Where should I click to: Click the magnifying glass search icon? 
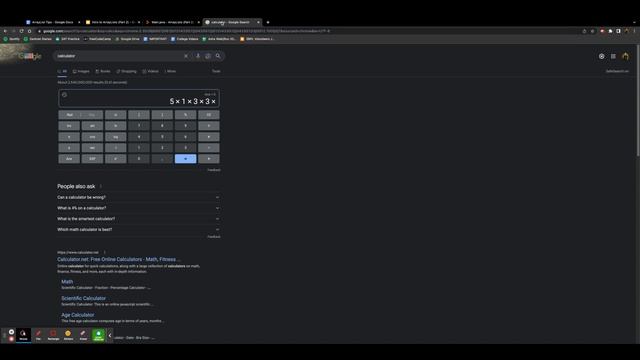[218, 56]
